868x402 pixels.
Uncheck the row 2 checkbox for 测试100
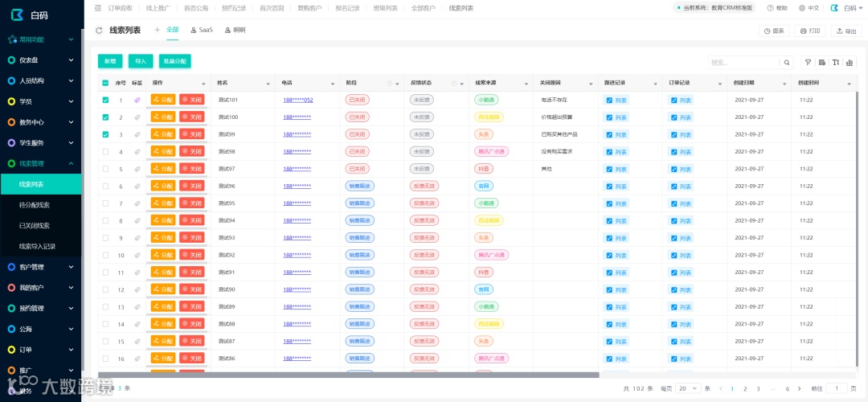click(x=106, y=117)
